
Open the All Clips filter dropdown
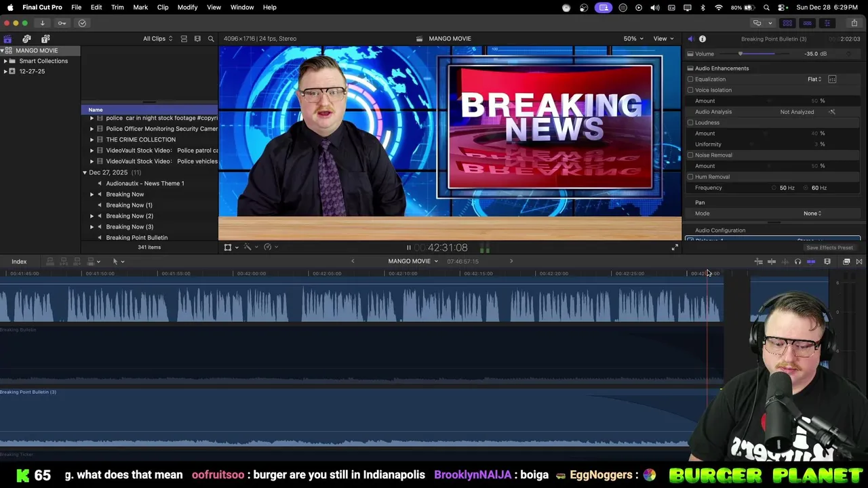[157, 39]
